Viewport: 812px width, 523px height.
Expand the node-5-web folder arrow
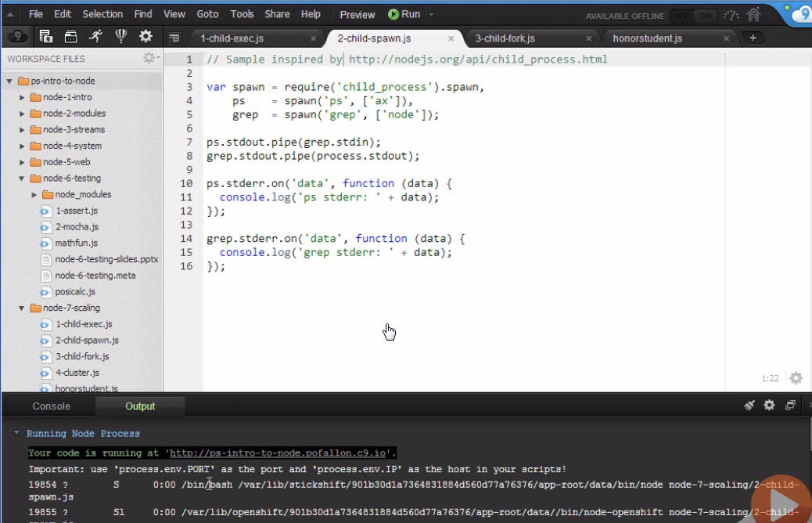pyautogui.click(x=22, y=162)
